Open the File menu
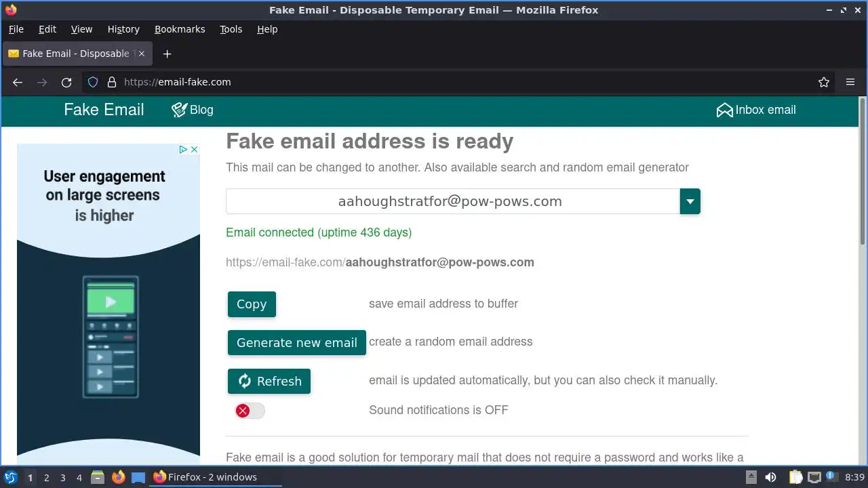Image resolution: width=868 pixels, height=488 pixels. tap(16, 29)
